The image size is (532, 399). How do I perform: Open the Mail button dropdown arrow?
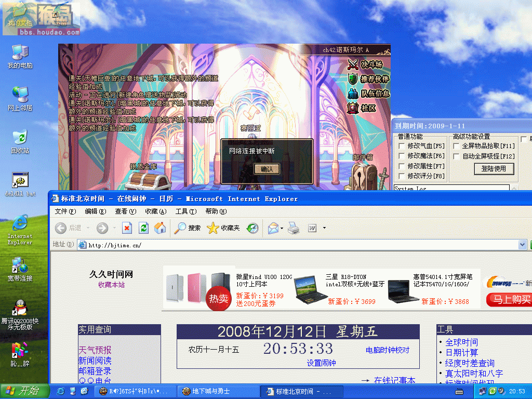pyautogui.click(x=282, y=228)
